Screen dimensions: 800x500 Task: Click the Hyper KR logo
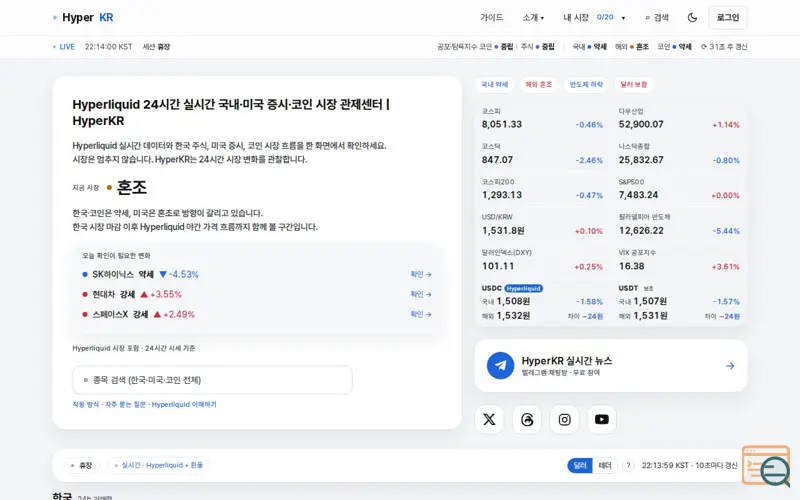coord(84,17)
